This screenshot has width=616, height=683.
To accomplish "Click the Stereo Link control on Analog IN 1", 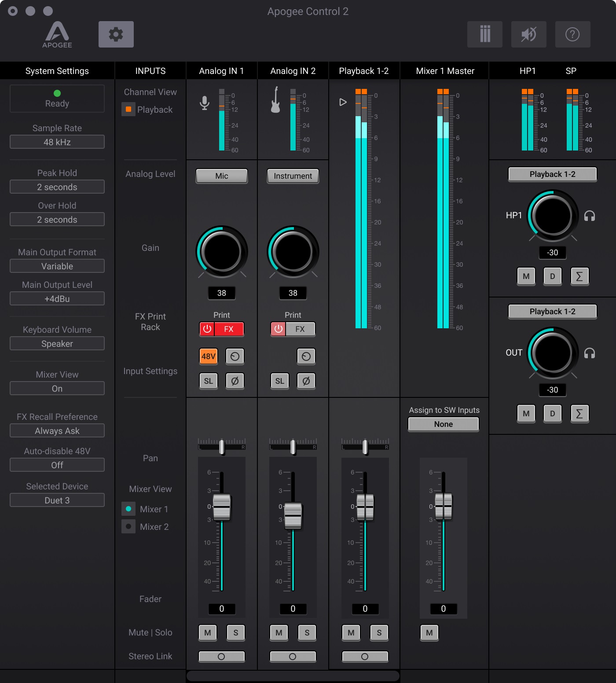I will point(221,656).
